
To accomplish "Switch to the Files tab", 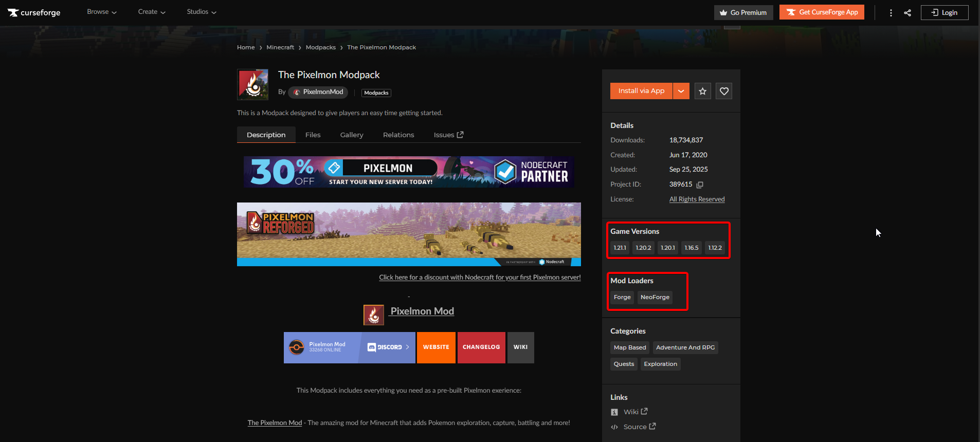I will coord(313,135).
